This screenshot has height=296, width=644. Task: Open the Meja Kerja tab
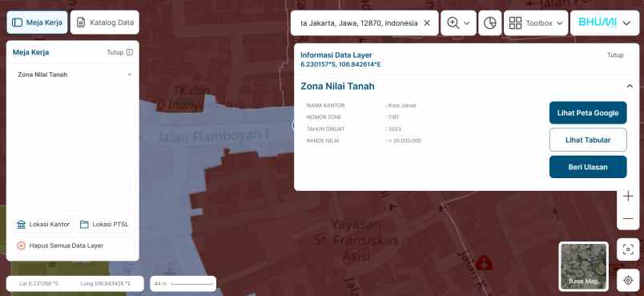[x=37, y=22]
